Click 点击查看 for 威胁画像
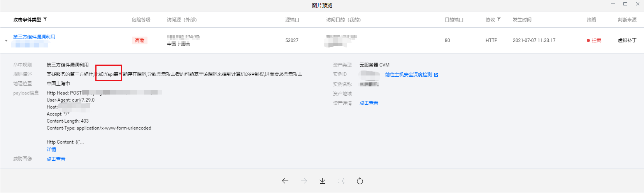The image size is (644, 193). [56, 159]
